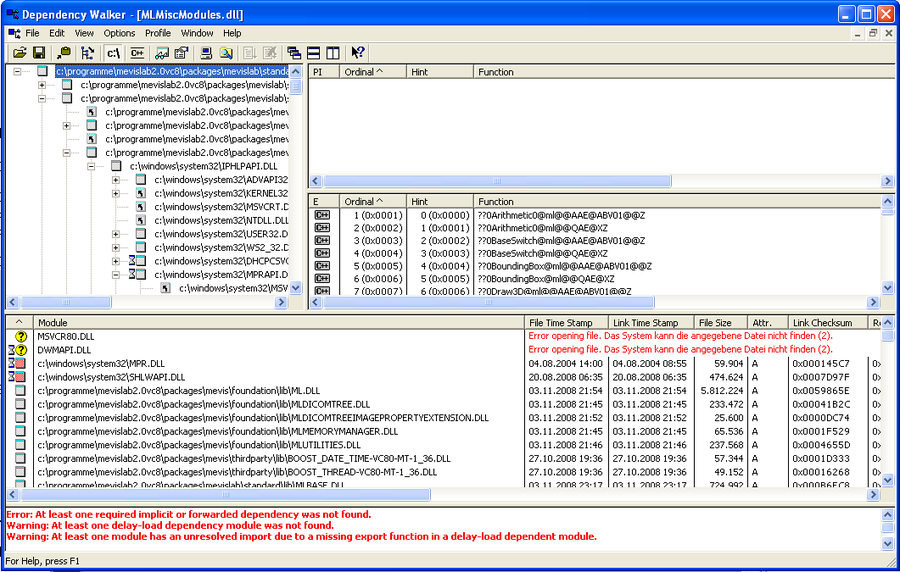Toggle the Full Paths c:\ button
900x572 pixels.
113,53
